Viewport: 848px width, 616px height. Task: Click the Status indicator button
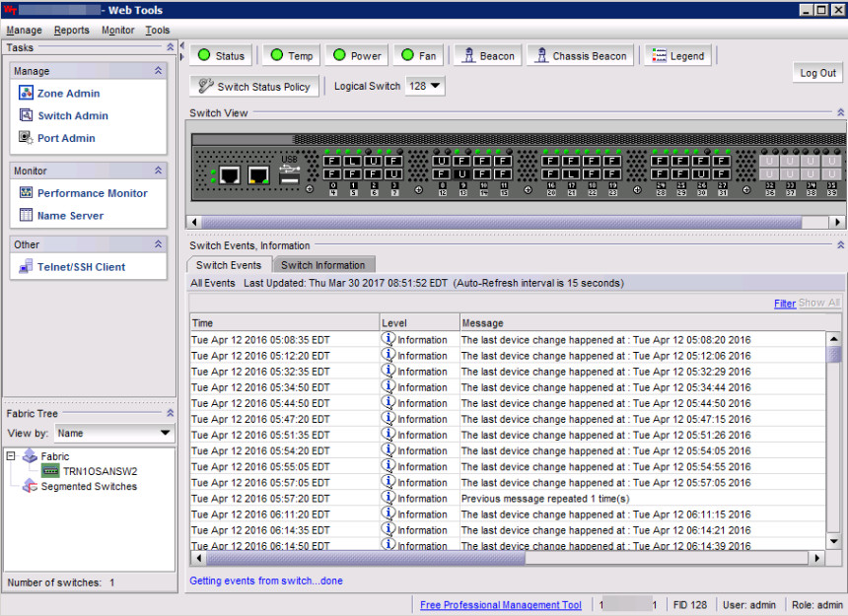point(220,56)
